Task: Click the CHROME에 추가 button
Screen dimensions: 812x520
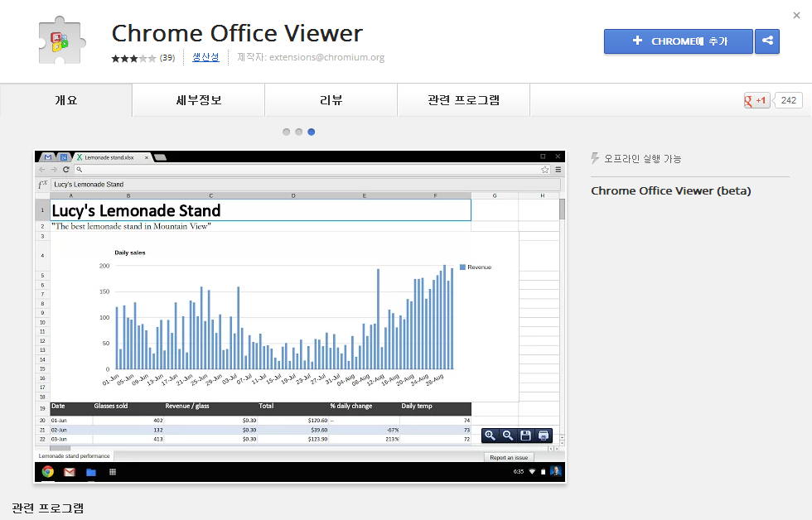Action: [679, 41]
